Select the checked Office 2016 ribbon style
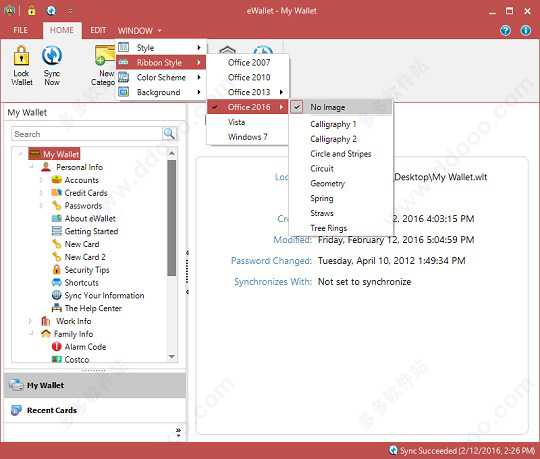 pyautogui.click(x=247, y=107)
